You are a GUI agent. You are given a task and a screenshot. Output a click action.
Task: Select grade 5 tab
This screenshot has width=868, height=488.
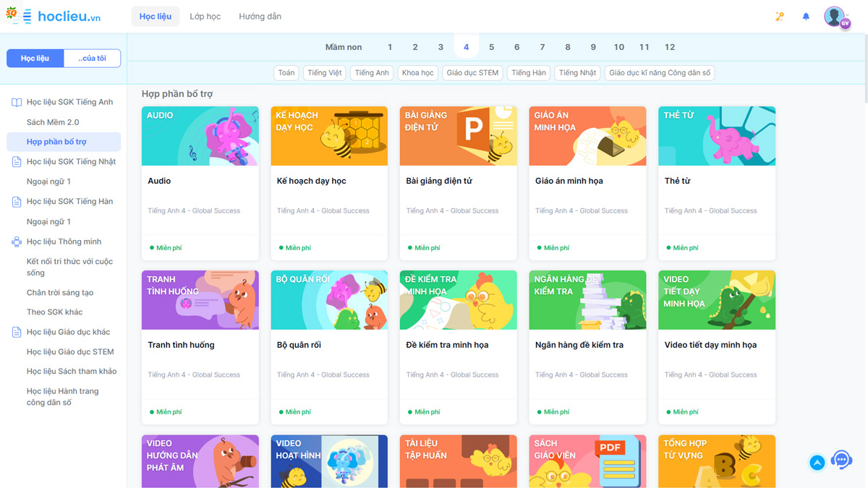[491, 47]
